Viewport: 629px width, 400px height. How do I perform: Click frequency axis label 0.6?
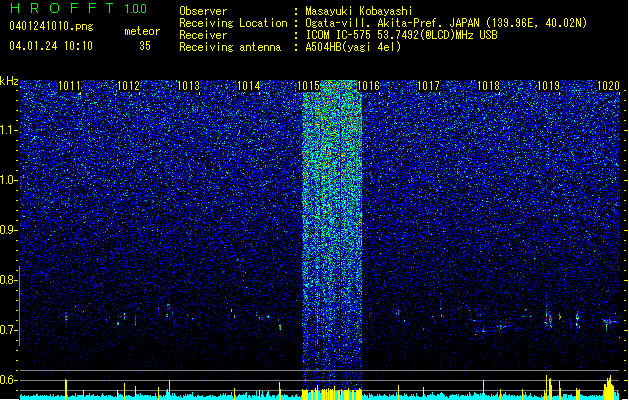7,380
